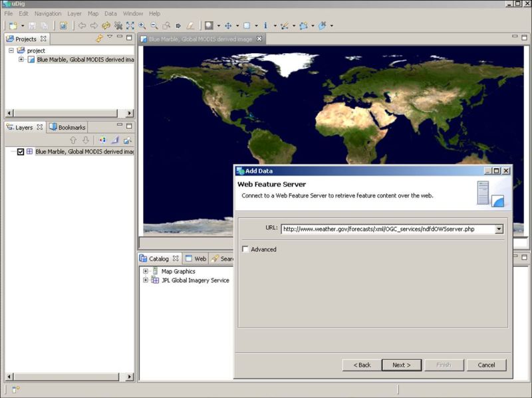This screenshot has height=398, width=532.
Task: Open the Window menu
Action: click(133, 13)
